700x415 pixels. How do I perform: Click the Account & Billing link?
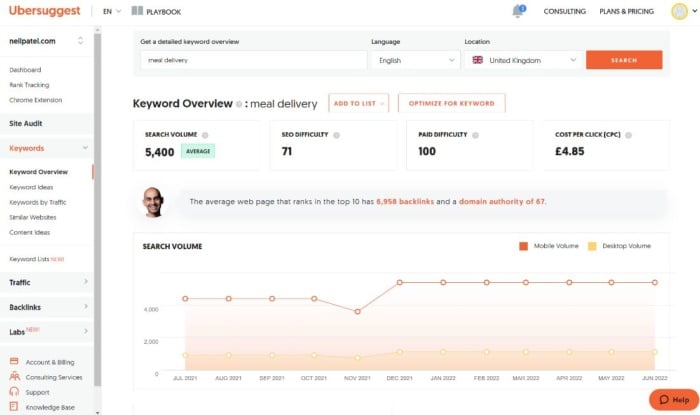(50, 362)
